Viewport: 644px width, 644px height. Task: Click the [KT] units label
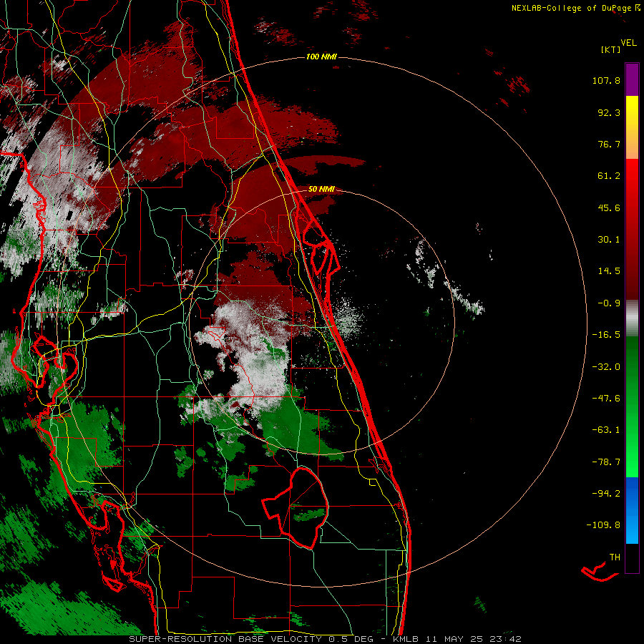pos(610,49)
